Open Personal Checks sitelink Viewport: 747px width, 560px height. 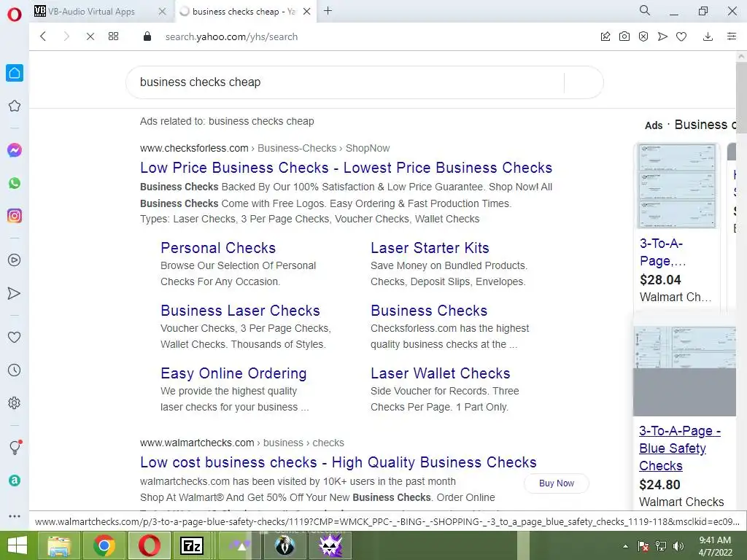click(218, 248)
